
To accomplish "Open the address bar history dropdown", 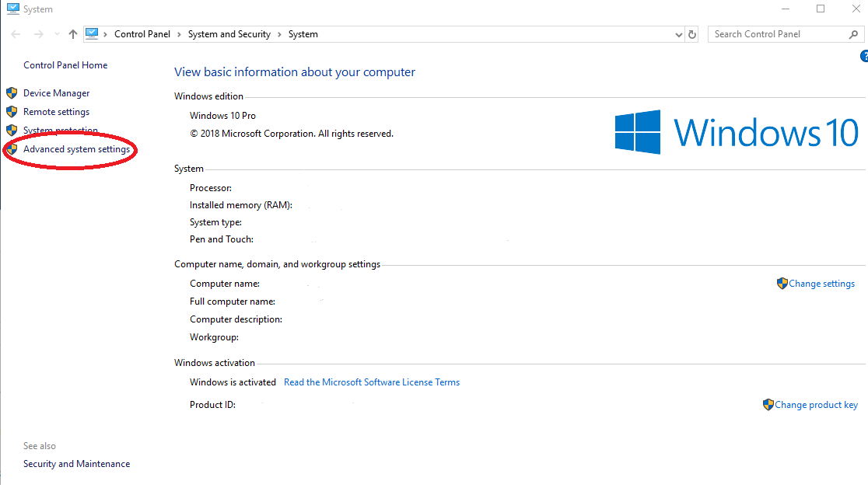I will click(x=679, y=34).
